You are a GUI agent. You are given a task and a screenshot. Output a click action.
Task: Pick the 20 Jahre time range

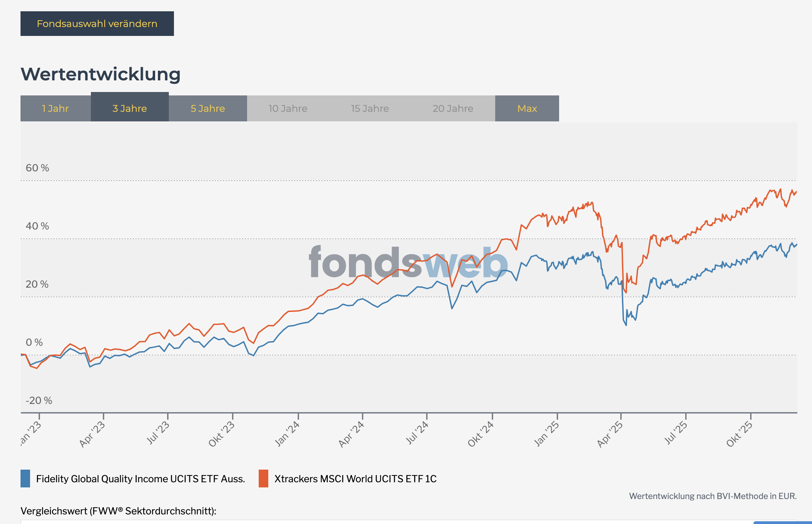click(x=453, y=108)
